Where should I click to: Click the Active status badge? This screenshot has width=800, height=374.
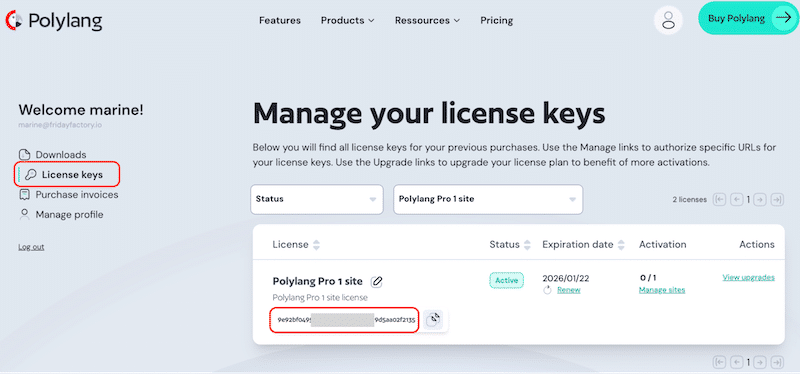tap(507, 280)
